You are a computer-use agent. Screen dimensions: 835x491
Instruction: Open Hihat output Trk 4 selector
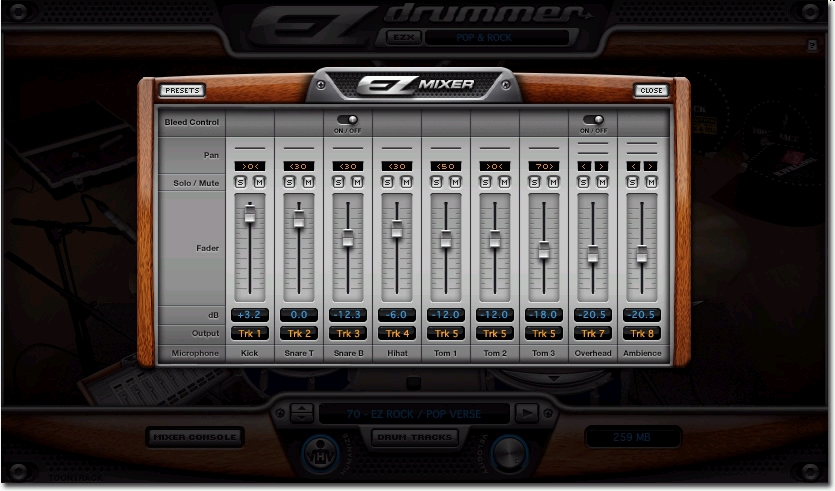pyautogui.click(x=397, y=333)
